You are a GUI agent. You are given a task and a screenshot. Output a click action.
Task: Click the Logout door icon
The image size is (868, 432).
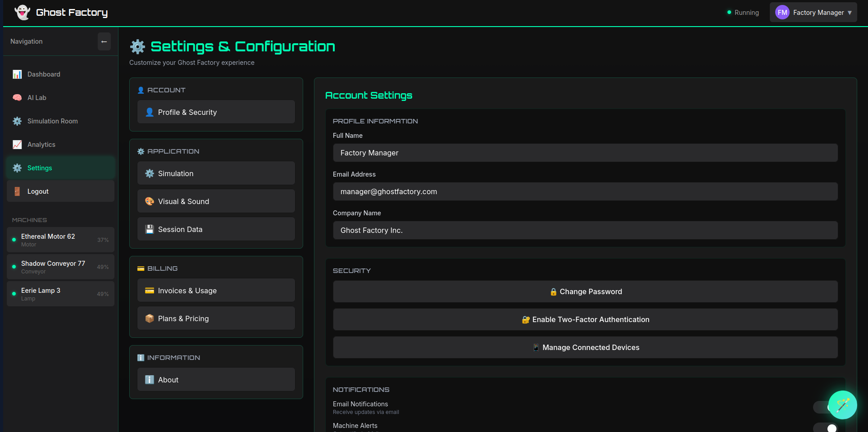(17, 191)
